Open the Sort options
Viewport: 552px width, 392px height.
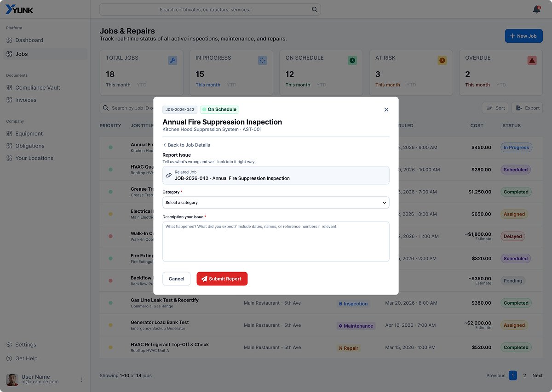coord(495,108)
